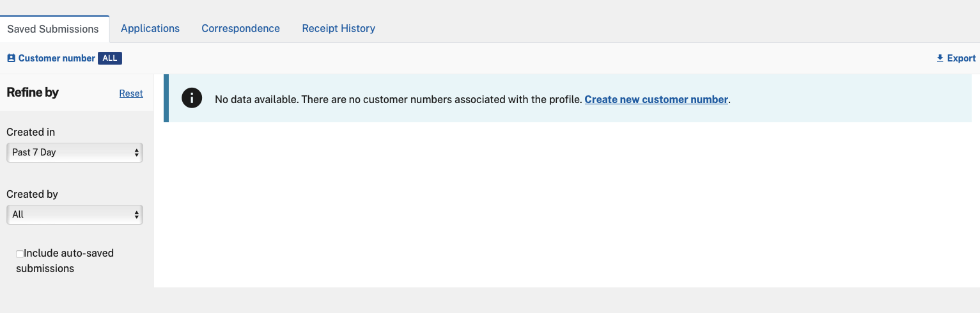Click the Export text link
The width and height of the screenshot is (980, 313).
click(x=961, y=58)
